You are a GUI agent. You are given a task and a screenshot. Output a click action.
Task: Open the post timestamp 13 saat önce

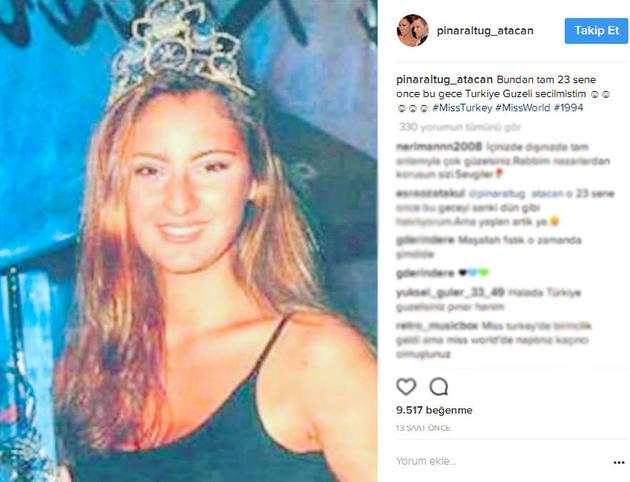[423, 428]
